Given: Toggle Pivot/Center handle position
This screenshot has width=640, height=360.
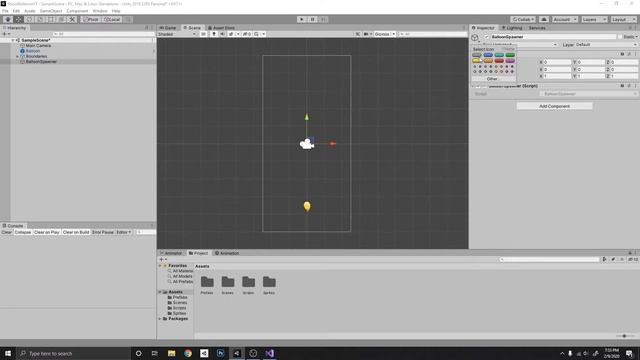Looking at the screenshot, I should pos(91,20).
